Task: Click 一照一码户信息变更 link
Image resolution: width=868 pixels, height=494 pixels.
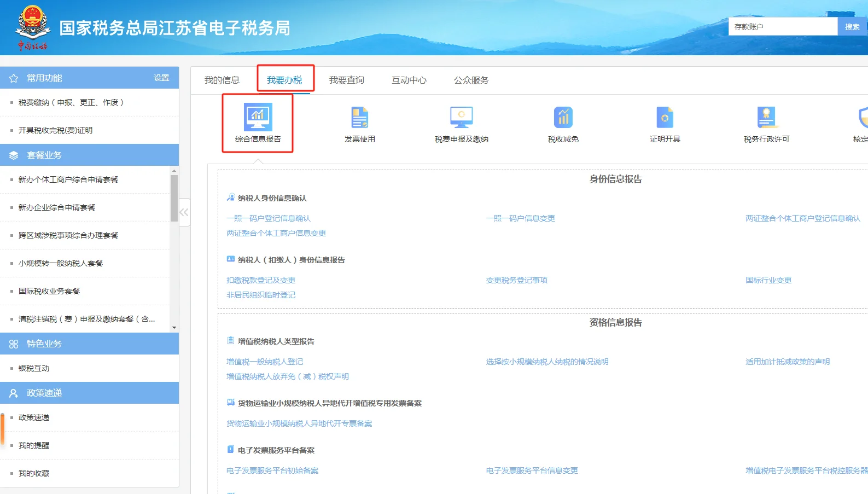Action: pyautogui.click(x=521, y=218)
